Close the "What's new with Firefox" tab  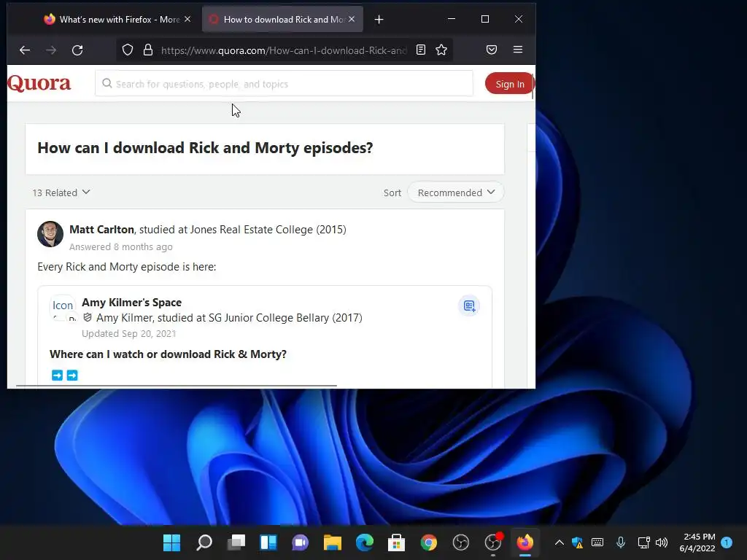point(187,19)
